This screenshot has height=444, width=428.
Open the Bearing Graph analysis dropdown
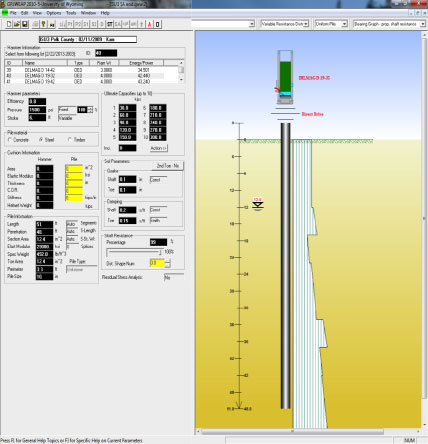click(389, 24)
